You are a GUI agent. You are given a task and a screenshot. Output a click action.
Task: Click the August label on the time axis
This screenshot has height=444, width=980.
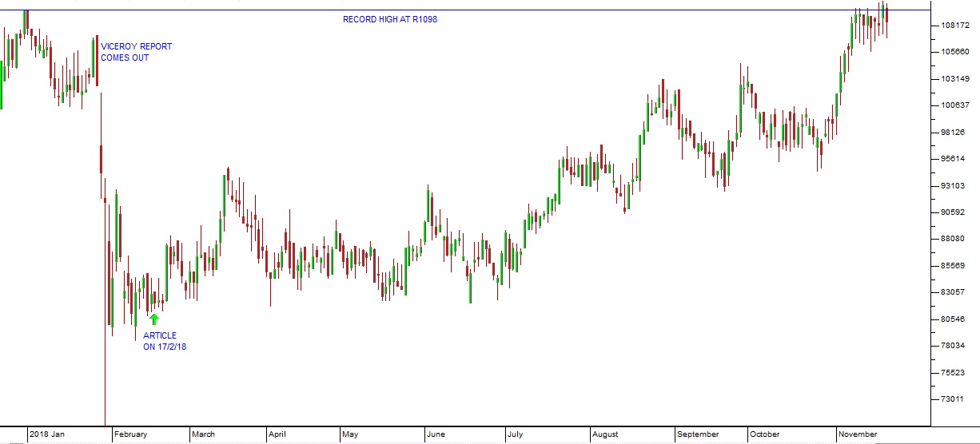pyautogui.click(x=606, y=434)
